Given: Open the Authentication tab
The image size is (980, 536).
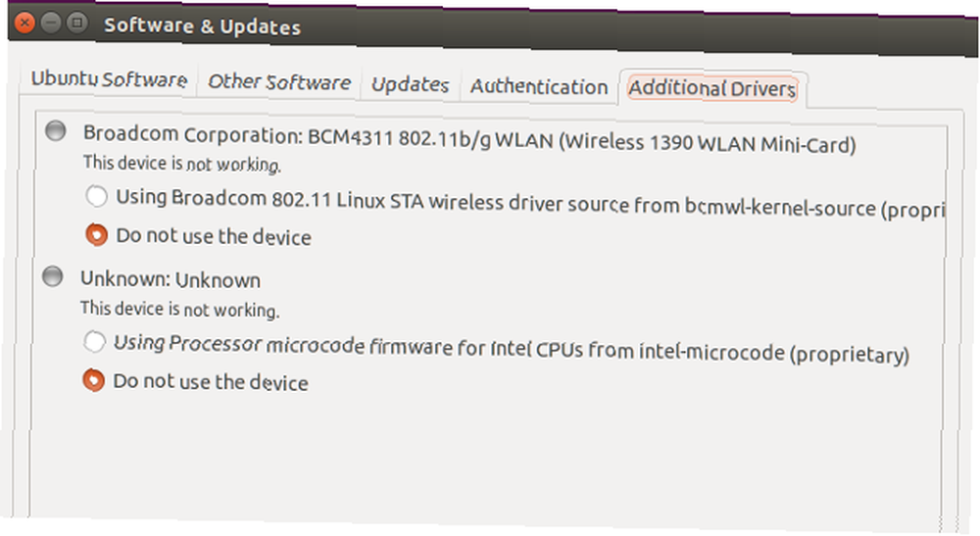Looking at the screenshot, I should click(539, 86).
